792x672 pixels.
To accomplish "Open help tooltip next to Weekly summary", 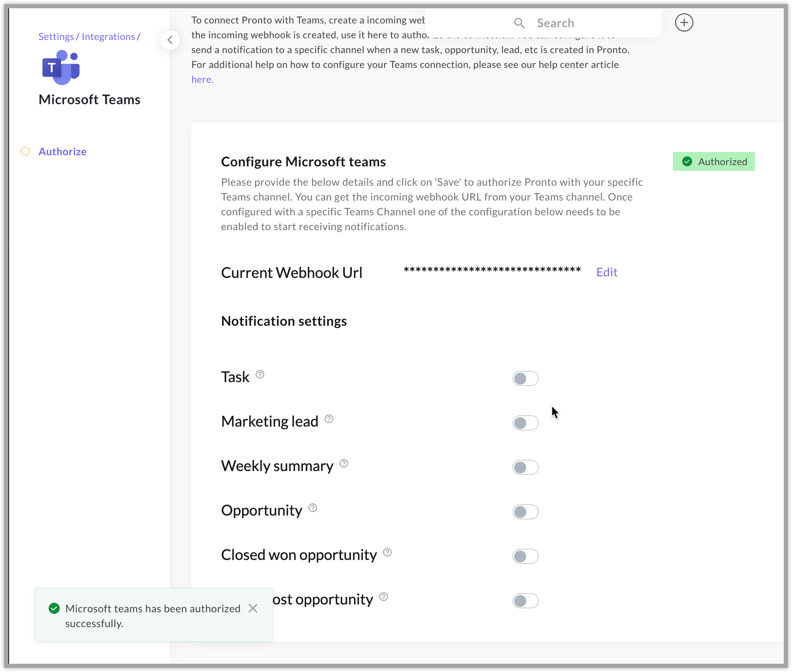I will click(x=344, y=463).
